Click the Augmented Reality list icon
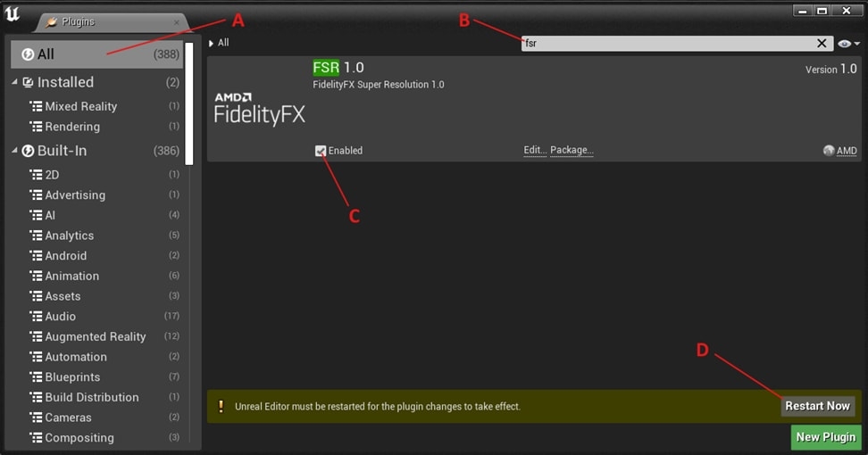This screenshot has height=455, width=868. click(x=36, y=336)
